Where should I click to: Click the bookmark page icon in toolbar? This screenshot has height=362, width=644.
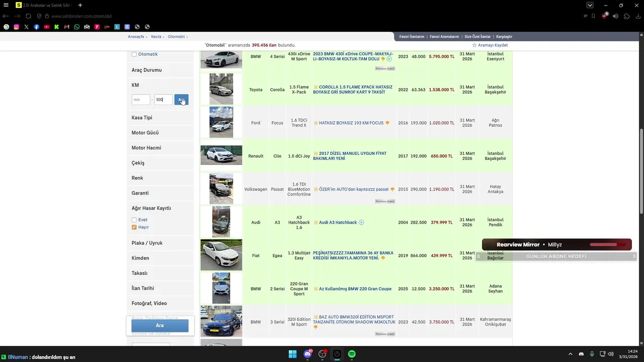pos(593,16)
